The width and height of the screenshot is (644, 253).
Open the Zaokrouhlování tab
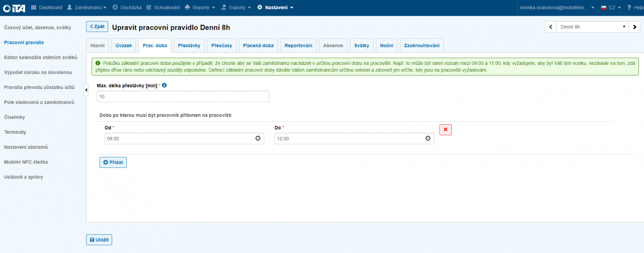[422, 46]
